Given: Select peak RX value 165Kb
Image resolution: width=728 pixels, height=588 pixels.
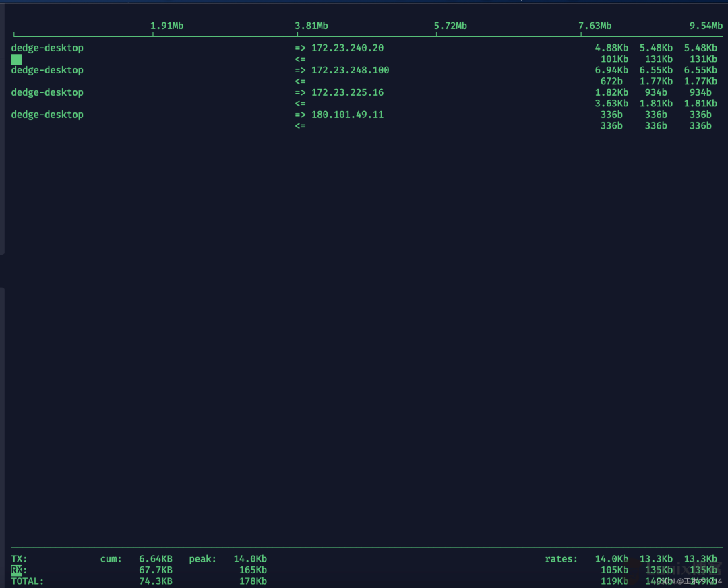Looking at the screenshot, I should click(x=253, y=570).
